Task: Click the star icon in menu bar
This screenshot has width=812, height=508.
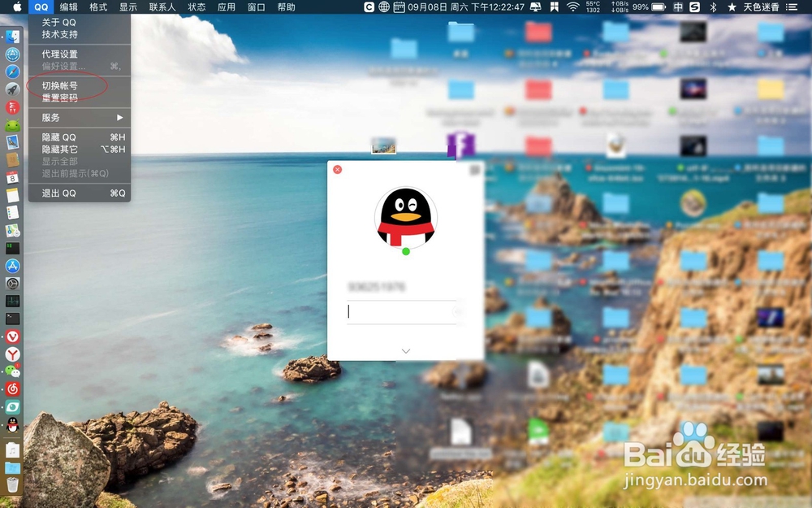Action: pos(732,7)
